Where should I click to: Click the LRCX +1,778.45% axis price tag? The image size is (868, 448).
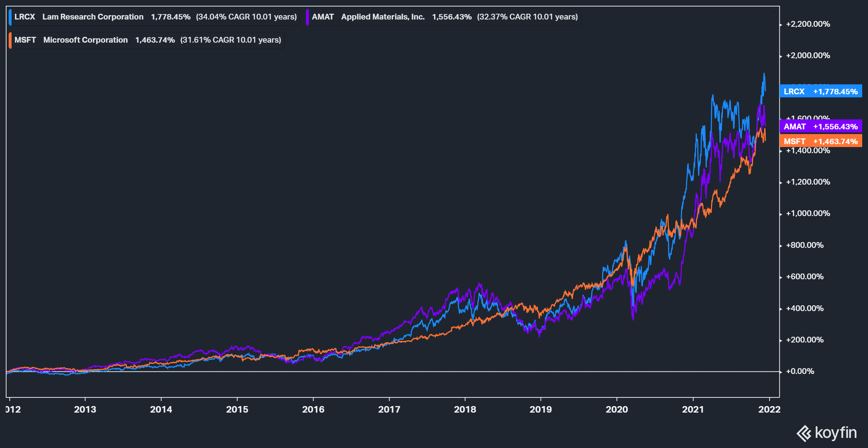coord(821,91)
